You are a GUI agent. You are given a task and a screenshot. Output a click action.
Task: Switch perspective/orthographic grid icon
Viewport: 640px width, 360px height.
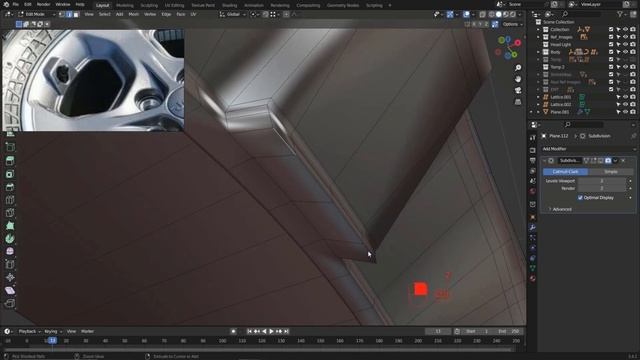pos(518,102)
